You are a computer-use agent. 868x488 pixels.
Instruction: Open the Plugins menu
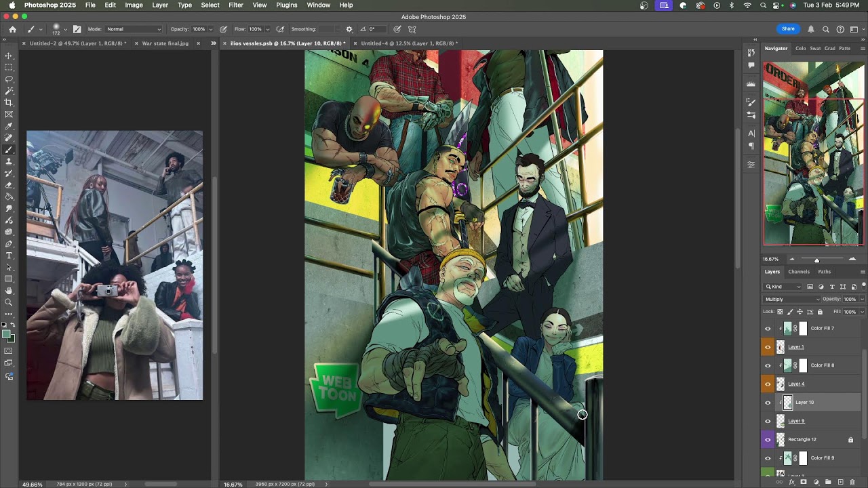pos(286,5)
